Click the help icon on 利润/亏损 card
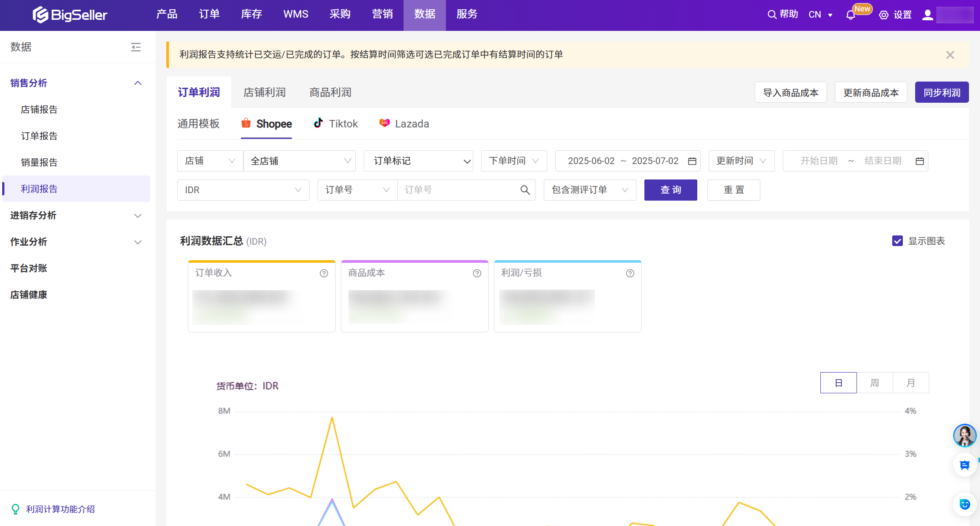This screenshot has height=526, width=980. pos(630,273)
